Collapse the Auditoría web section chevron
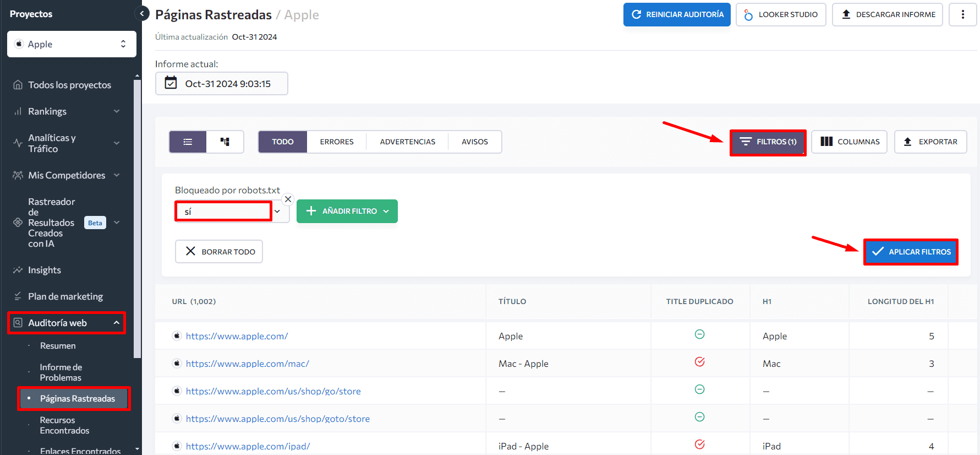Image resolution: width=980 pixels, height=455 pixels. point(117,323)
